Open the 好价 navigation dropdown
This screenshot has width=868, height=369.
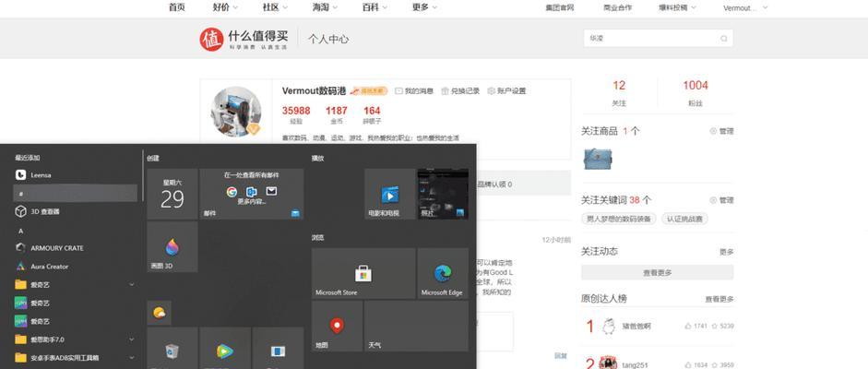click(225, 7)
